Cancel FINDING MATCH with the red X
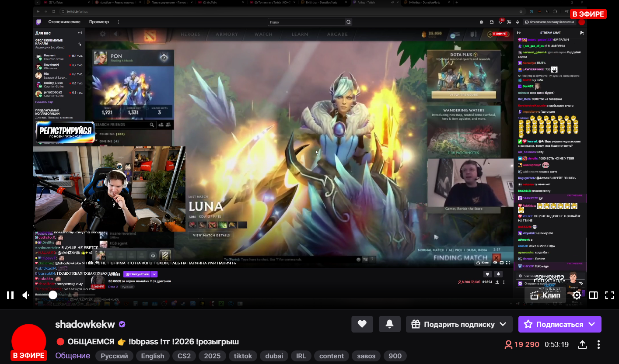This screenshot has height=364, width=619. tap(496, 258)
